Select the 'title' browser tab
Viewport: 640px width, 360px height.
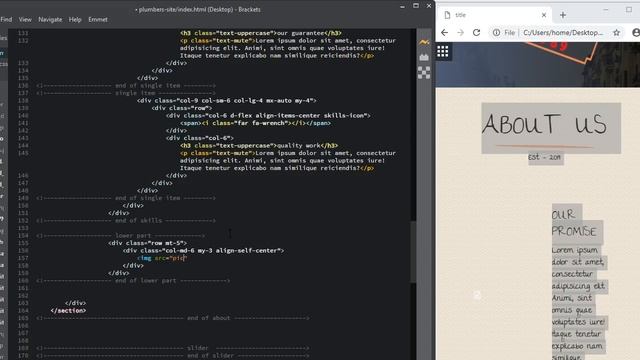click(x=495, y=15)
